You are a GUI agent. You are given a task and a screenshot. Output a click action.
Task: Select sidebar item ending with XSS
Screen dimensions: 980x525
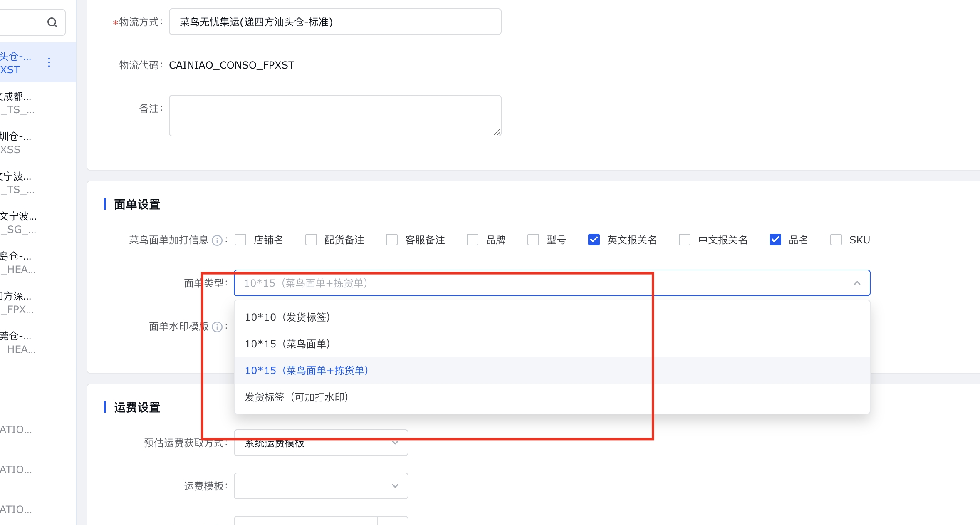(37, 143)
